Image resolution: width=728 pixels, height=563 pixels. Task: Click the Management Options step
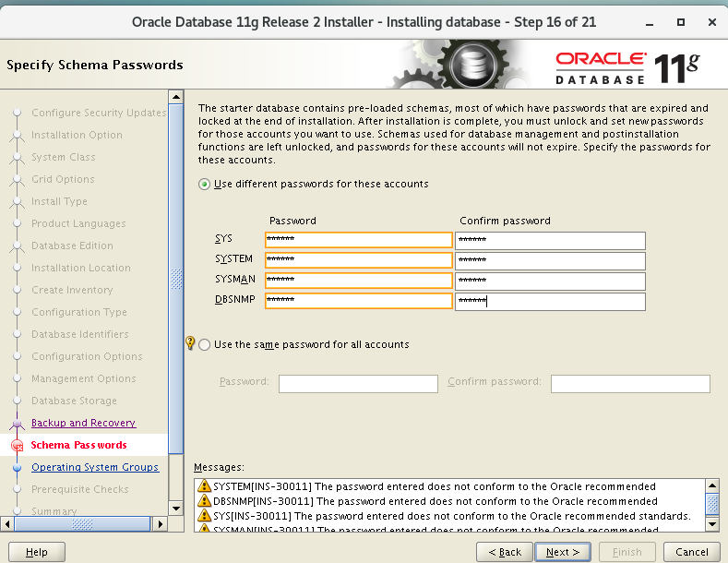coord(84,378)
